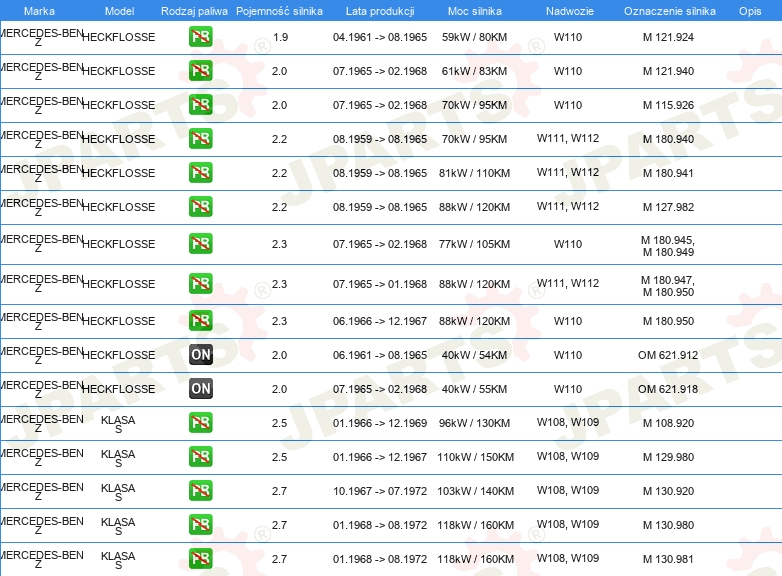
Task: Click engine displacement 1.9
Action: pos(280,37)
